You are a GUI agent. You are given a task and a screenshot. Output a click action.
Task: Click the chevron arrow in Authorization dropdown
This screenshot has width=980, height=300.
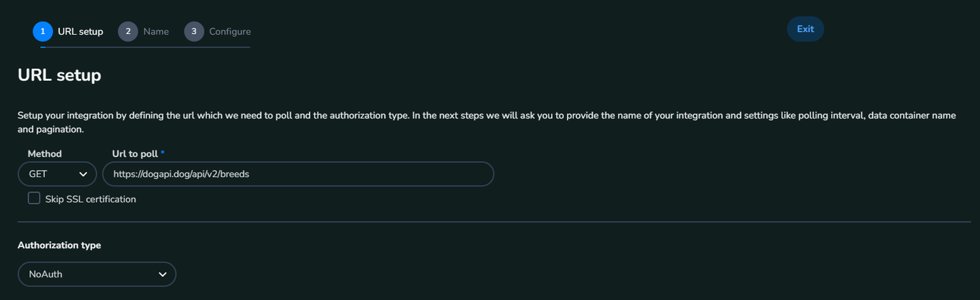coord(163,274)
